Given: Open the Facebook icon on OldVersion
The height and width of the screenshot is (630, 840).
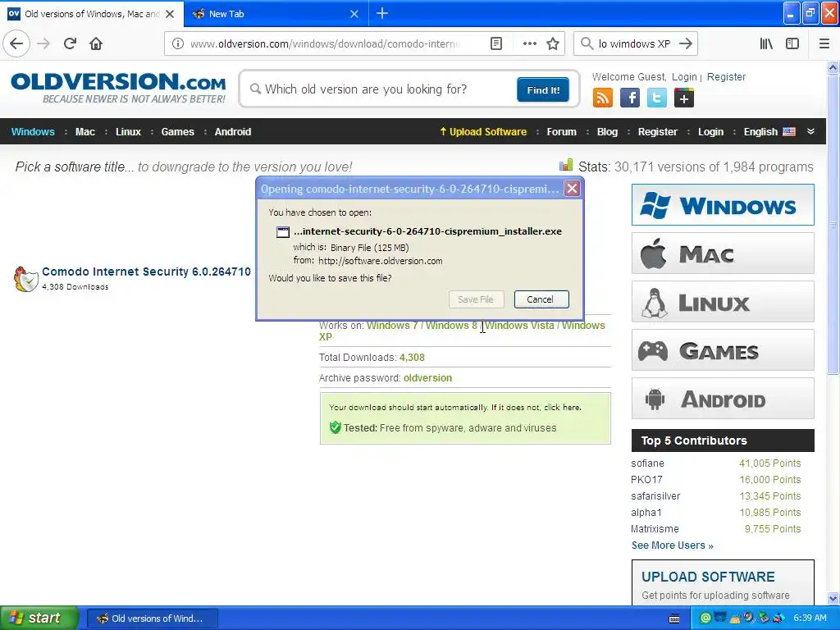Looking at the screenshot, I should pyautogui.click(x=630, y=98).
